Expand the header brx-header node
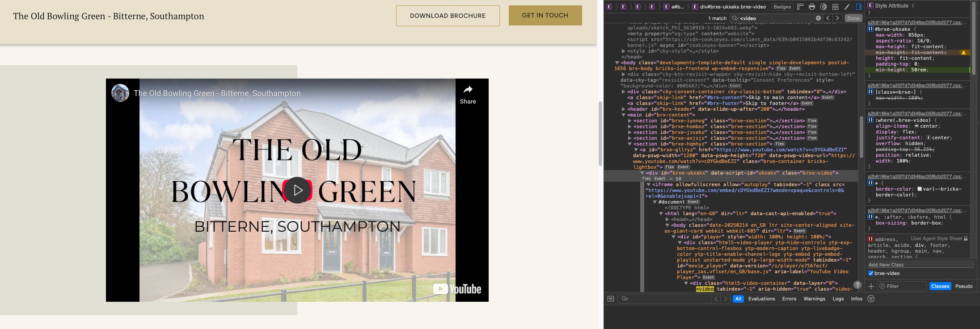The height and width of the screenshot is (329, 980). pyautogui.click(x=623, y=109)
